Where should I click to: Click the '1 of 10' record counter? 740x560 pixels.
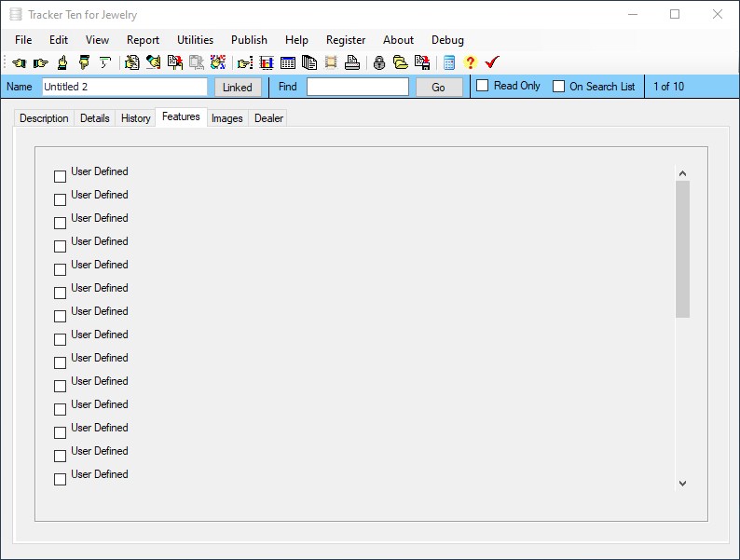pyautogui.click(x=669, y=87)
